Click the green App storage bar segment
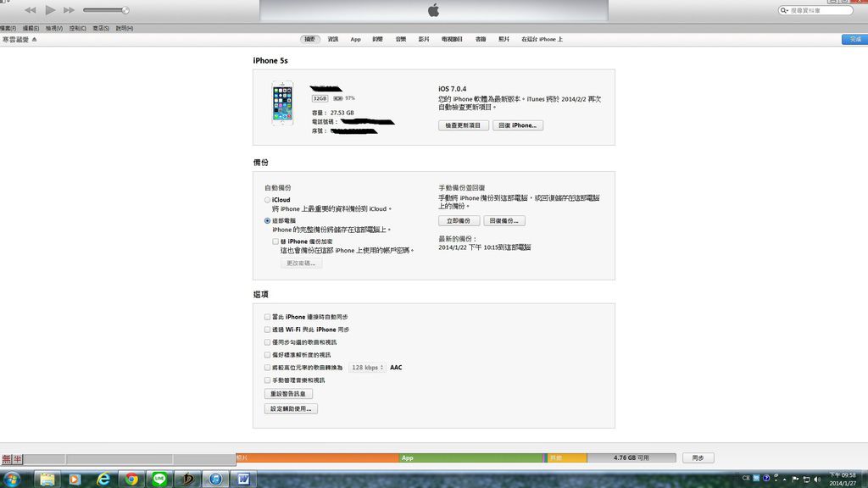868x488 pixels. pos(470,458)
